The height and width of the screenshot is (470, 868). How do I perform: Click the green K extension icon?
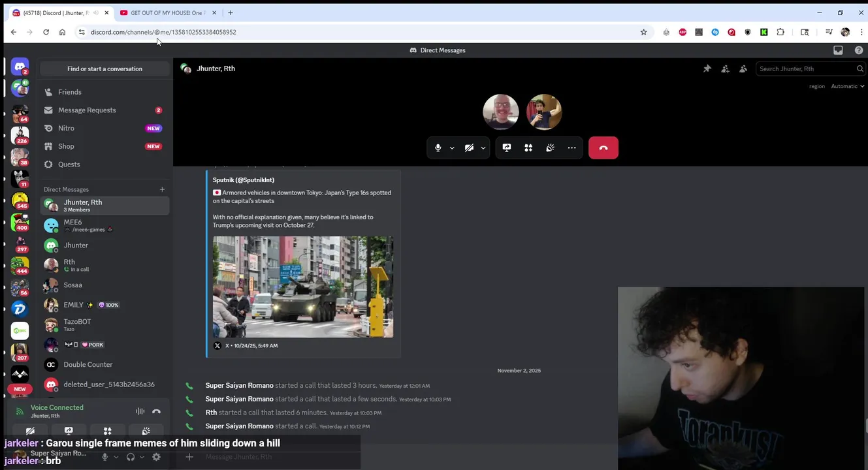click(764, 32)
